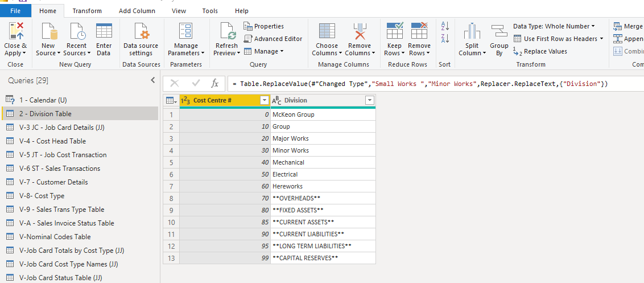Open query Properties

(263, 26)
